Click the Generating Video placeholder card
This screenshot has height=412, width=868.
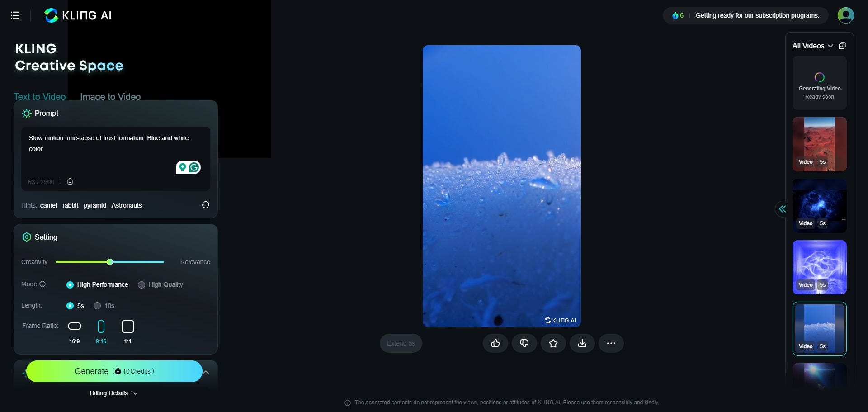819,83
